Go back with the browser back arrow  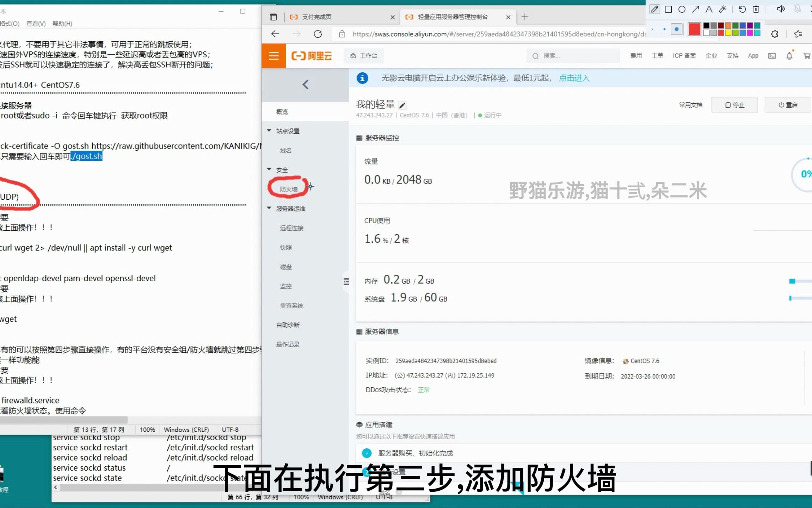[275, 34]
